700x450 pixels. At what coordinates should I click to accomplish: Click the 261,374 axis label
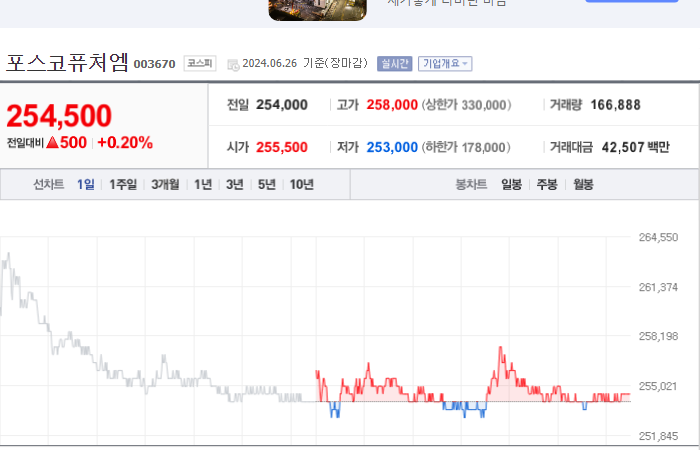coord(658,287)
